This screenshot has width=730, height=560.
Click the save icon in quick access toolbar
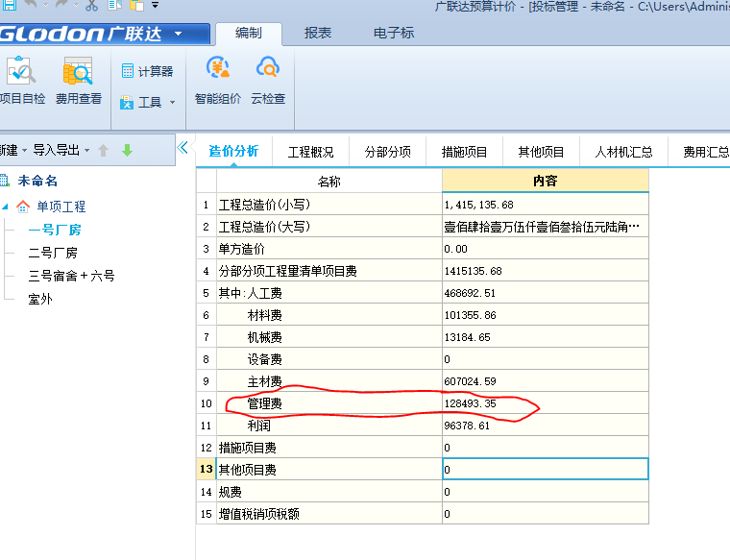9,5
